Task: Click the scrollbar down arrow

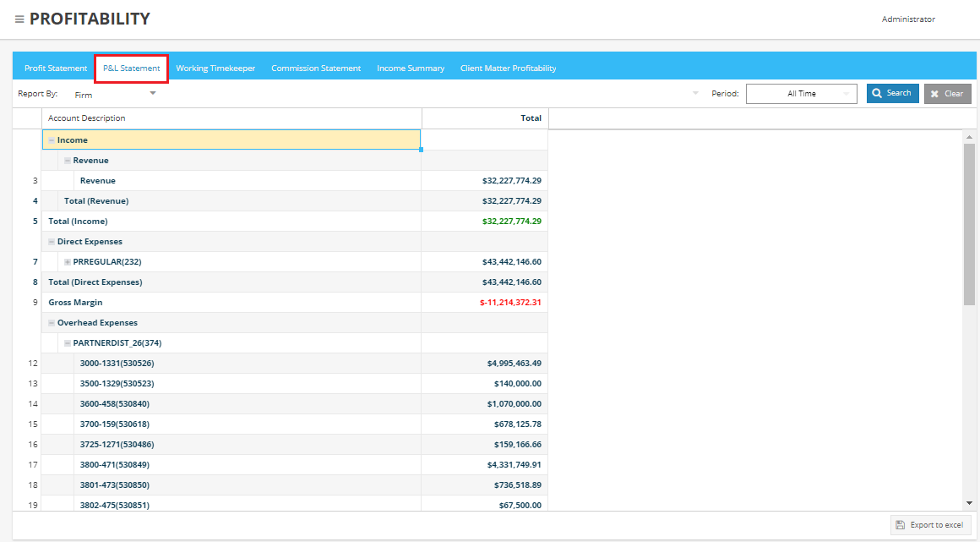Action: point(969,503)
